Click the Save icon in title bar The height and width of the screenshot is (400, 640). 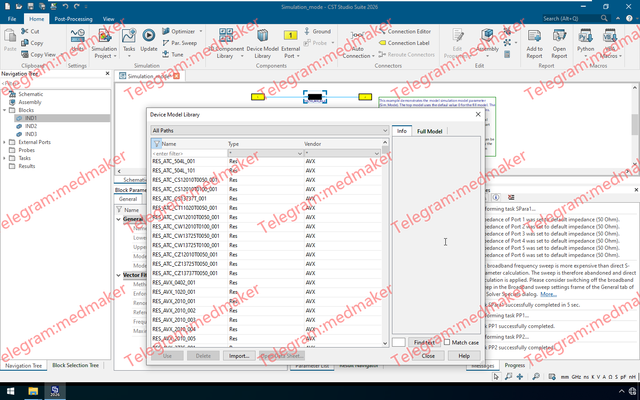pos(31,7)
